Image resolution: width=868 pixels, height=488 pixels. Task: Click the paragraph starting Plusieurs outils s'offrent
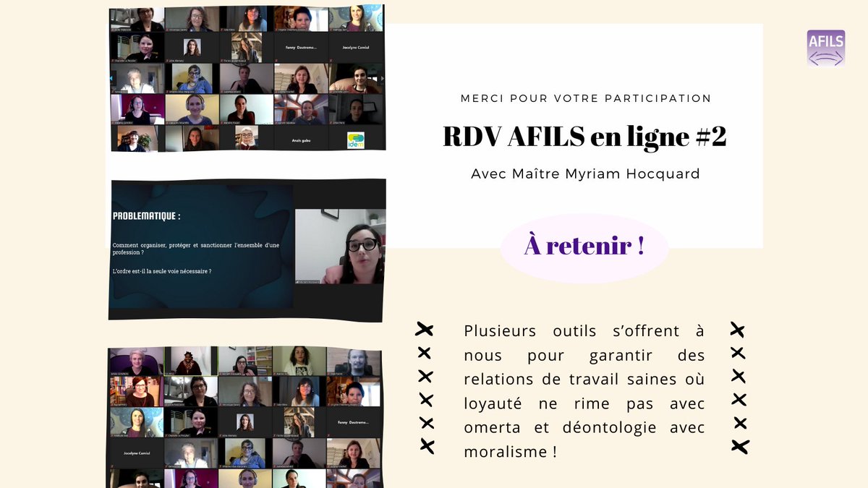[x=584, y=391]
